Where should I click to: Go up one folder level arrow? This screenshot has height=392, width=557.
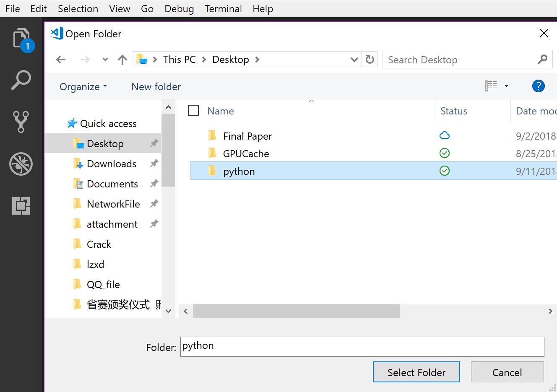[x=122, y=60]
